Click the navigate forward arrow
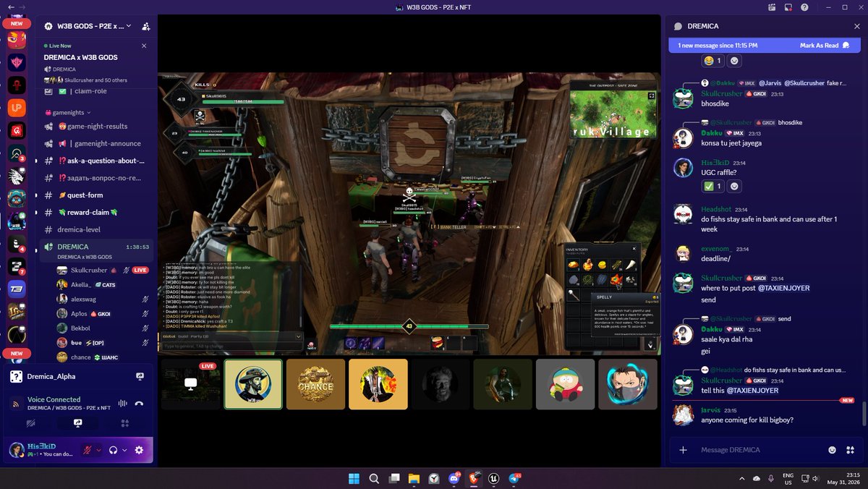This screenshot has width=868, height=489. pos(21,7)
